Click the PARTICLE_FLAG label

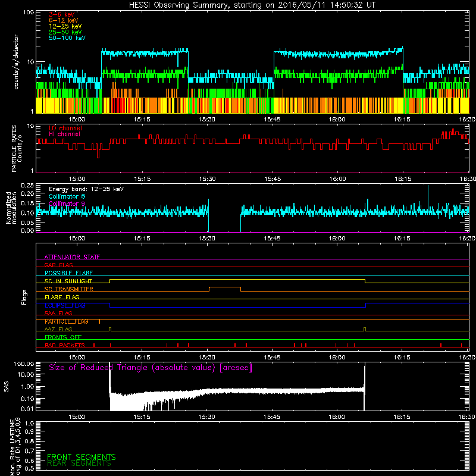tap(67, 321)
